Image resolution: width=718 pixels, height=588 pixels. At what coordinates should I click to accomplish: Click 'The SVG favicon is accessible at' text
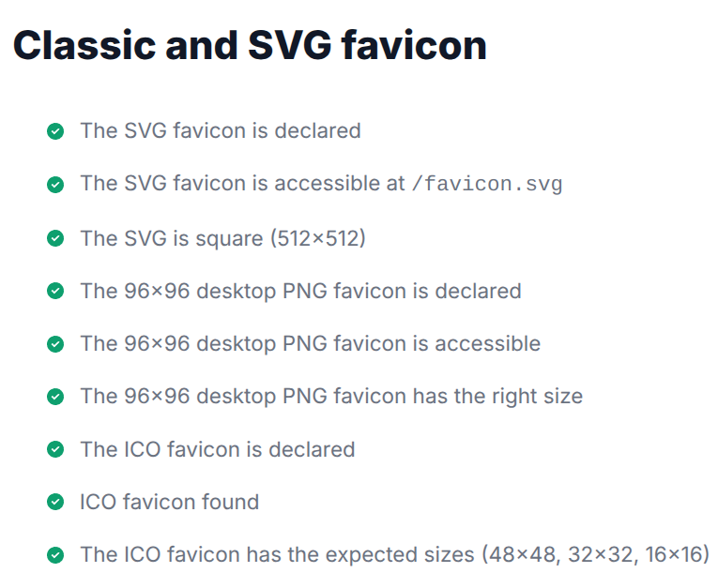(x=243, y=184)
